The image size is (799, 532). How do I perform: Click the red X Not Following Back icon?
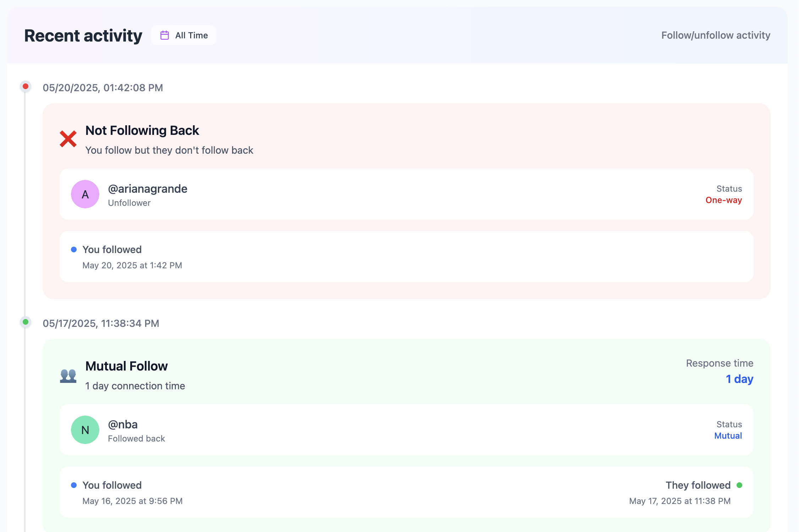tap(68, 139)
